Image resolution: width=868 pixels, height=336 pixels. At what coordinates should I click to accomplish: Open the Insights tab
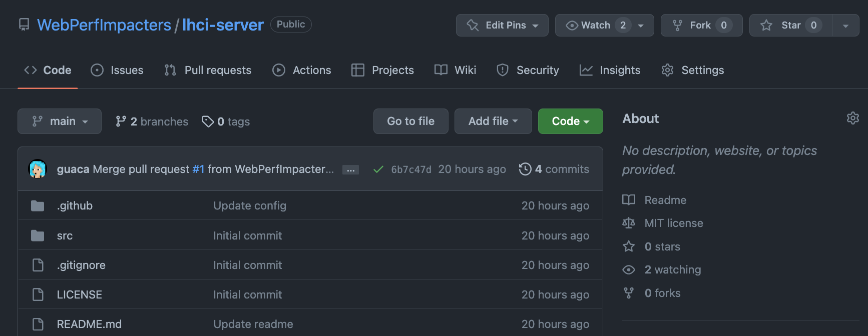pyautogui.click(x=610, y=70)
